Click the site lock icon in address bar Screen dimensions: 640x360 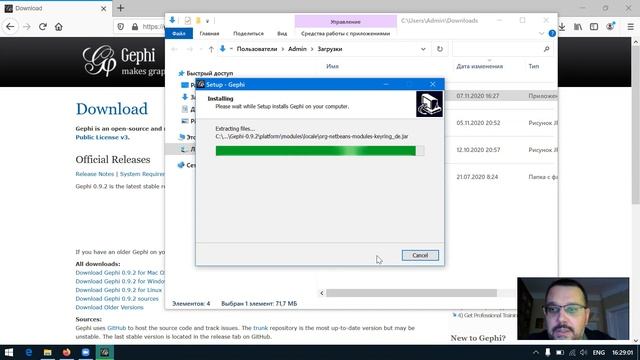(135, 27)
